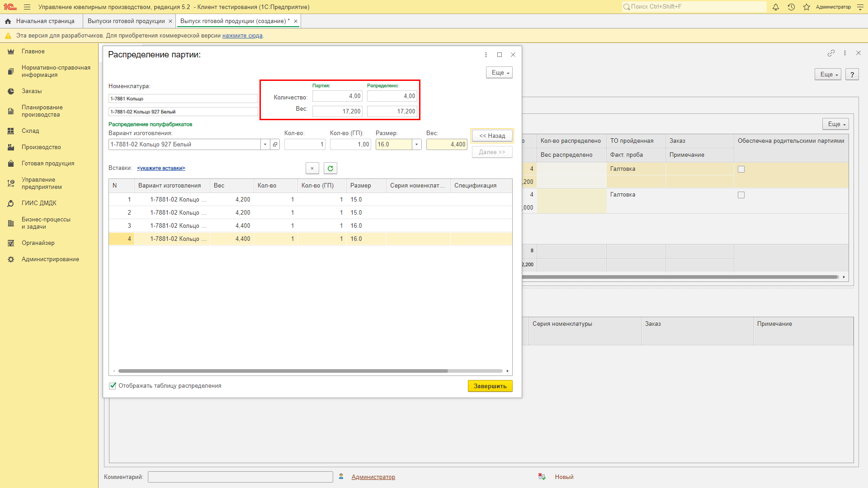The height and width of the screenshot is (488, 868).
Task: Open Органайзер section
Action: click(49, 243)
